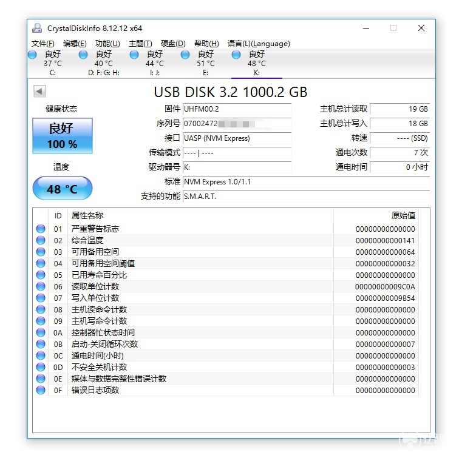Click status orb of attribute 0F 错误日志项数
The height and width of the screenshot is (458, 476).
(x=41, y=390)
